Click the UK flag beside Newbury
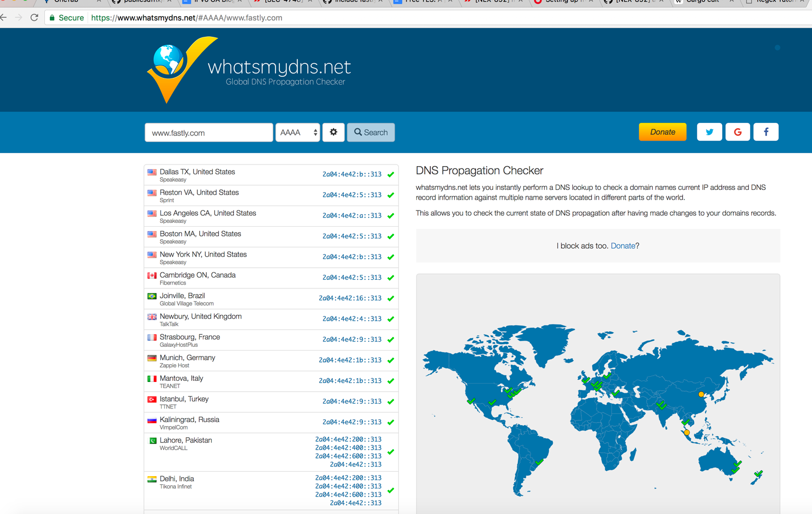 pyautogui.click(x=152, y=317)
